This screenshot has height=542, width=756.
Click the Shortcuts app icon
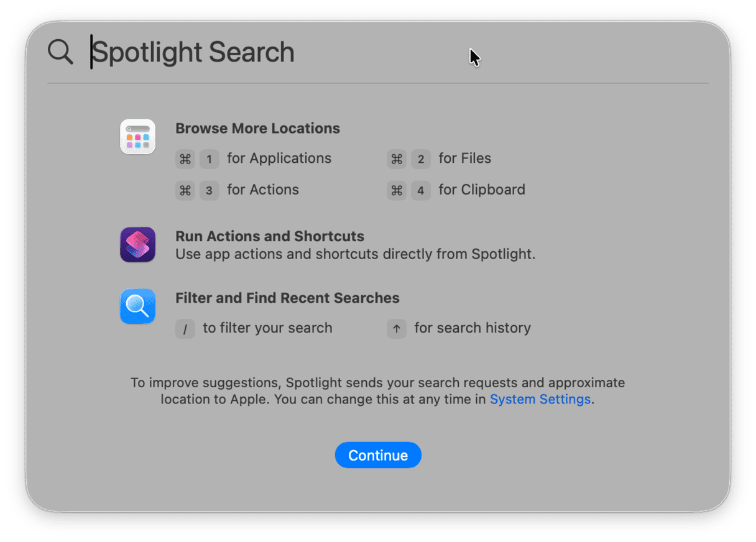[x=137, y=244]
